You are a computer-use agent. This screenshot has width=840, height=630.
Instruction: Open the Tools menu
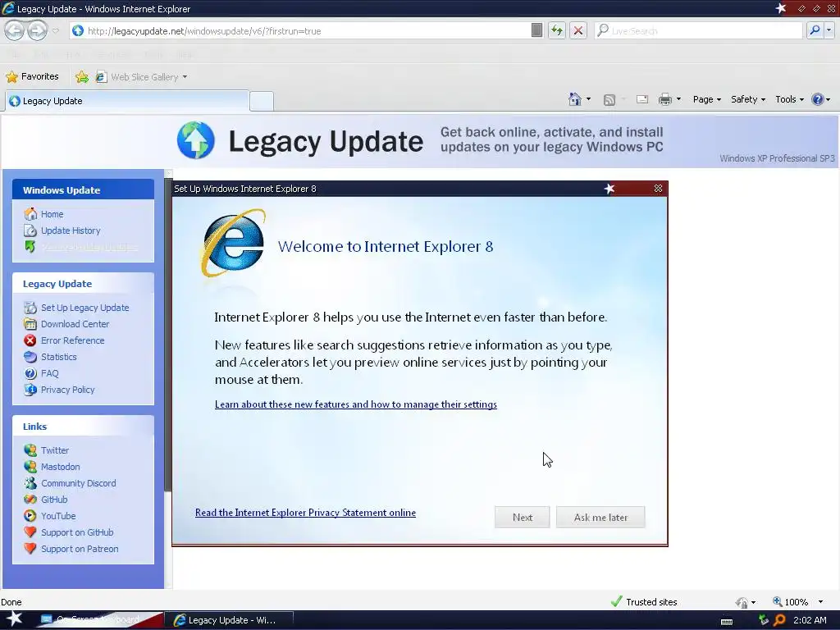pyautogui.click(x=790, y=99)
